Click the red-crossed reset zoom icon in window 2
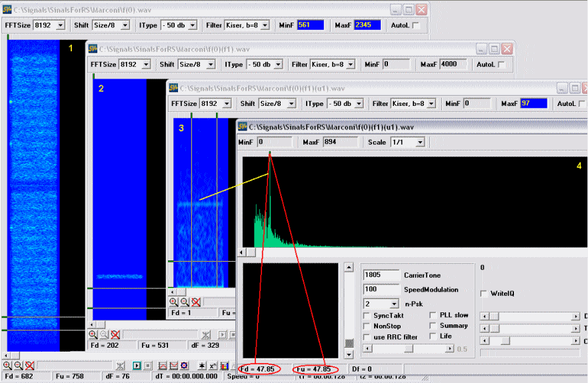The height and width of the screenshot is (383, 588). pyautogui.click(x=115, y=334)
